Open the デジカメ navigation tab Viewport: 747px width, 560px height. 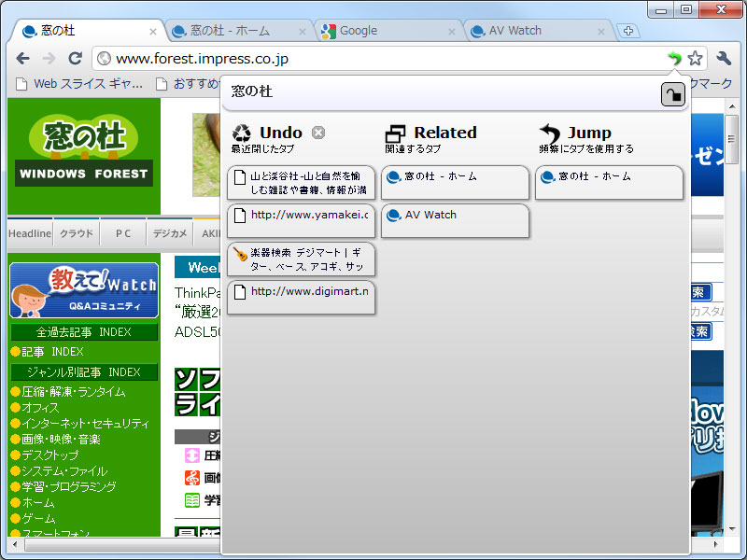coord(170,233)
